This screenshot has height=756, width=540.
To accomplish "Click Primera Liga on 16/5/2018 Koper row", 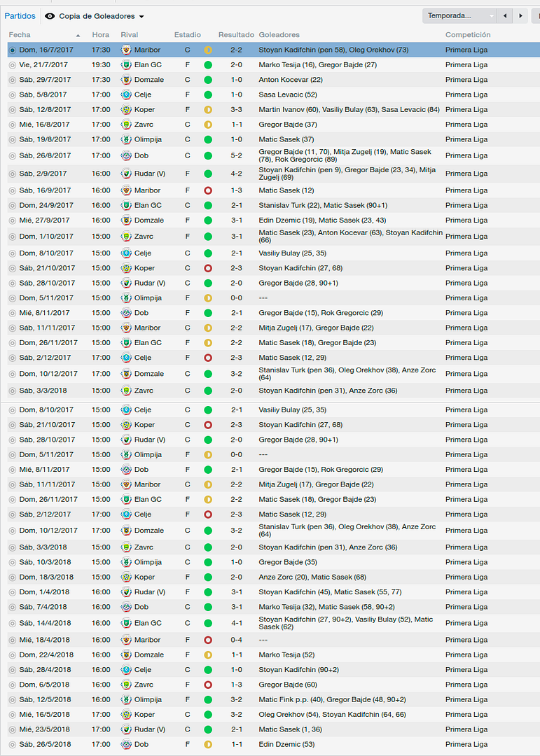I will (x=466, y=715).
